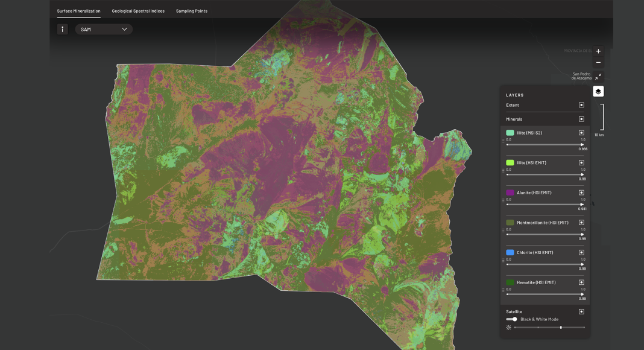The image size is (644, 350).
Task: Grab the drag handle for Chlorite layer
Action: tap(503, 261)
